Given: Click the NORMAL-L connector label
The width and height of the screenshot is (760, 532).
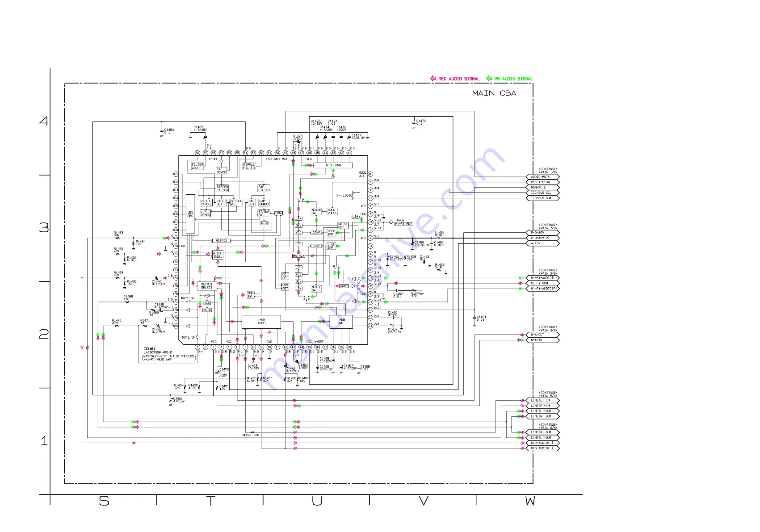Looking at the screenshot, I should pos(542,188).
